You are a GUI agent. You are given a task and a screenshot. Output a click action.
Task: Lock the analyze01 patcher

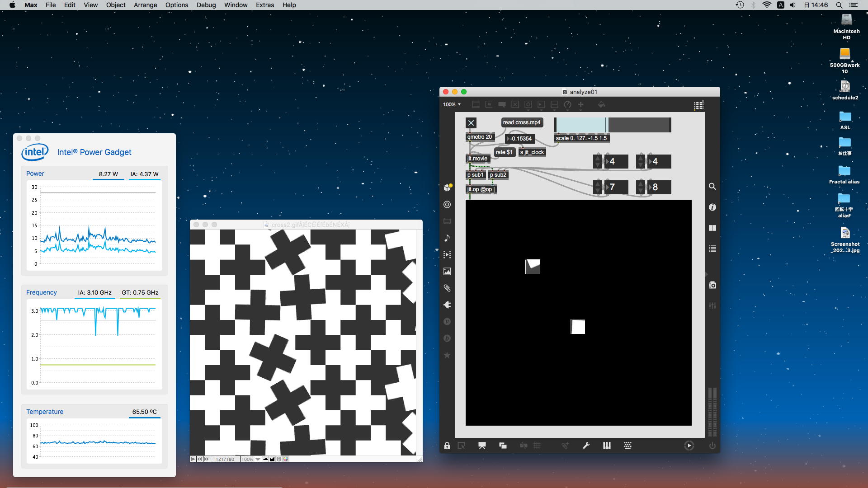pyautogui.click(x=447, y=446)
